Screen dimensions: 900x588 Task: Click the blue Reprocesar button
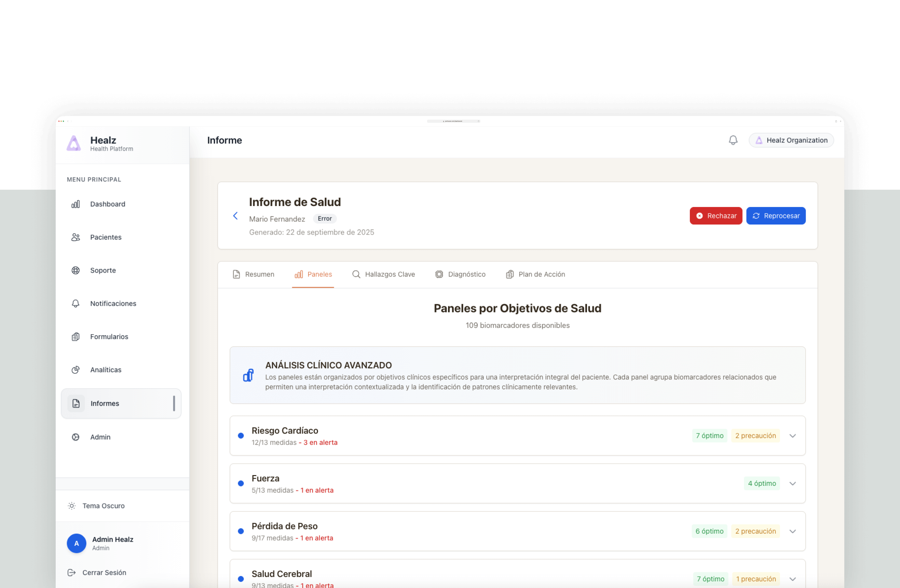point(776,216)
